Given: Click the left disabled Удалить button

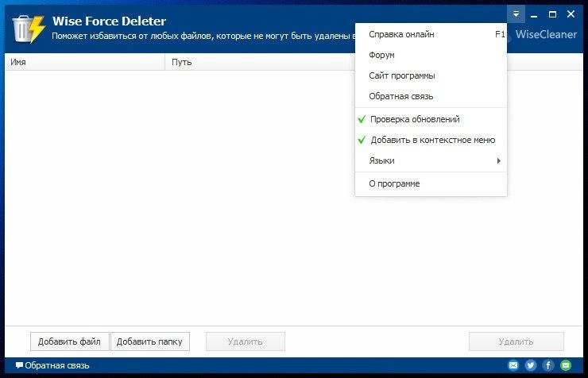Looking at the screenshot, I should coord(246,341).
